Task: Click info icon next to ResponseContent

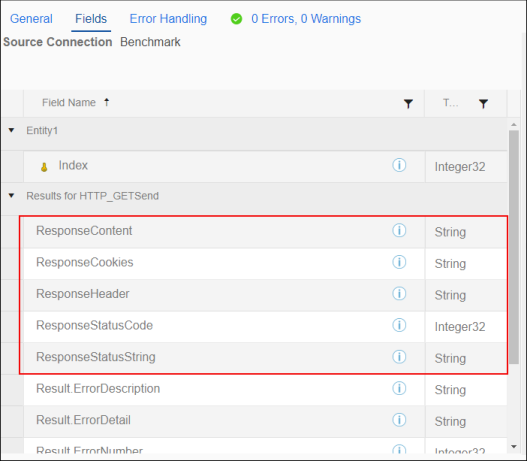Action: point(399,230)
